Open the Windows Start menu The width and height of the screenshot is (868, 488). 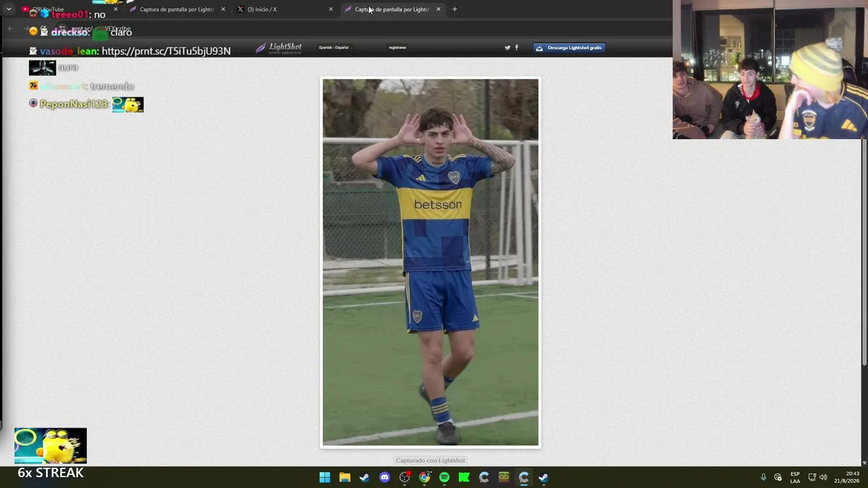(325, 477)
